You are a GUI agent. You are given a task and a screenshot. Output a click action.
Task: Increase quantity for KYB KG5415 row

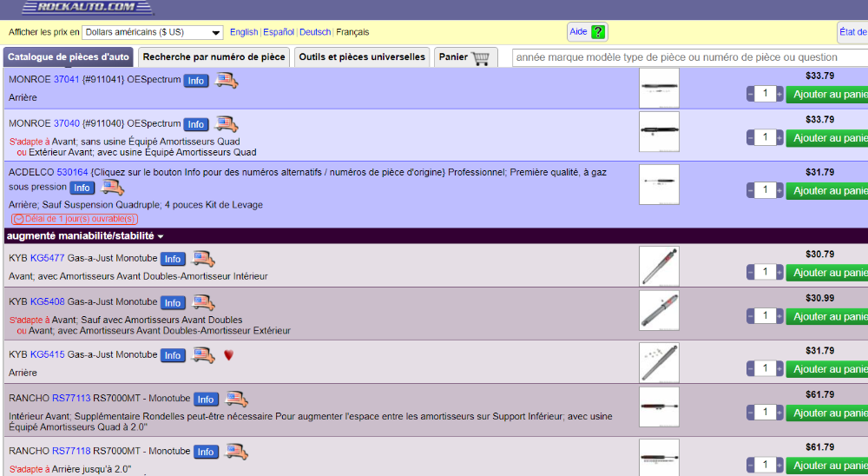(779, 369)
